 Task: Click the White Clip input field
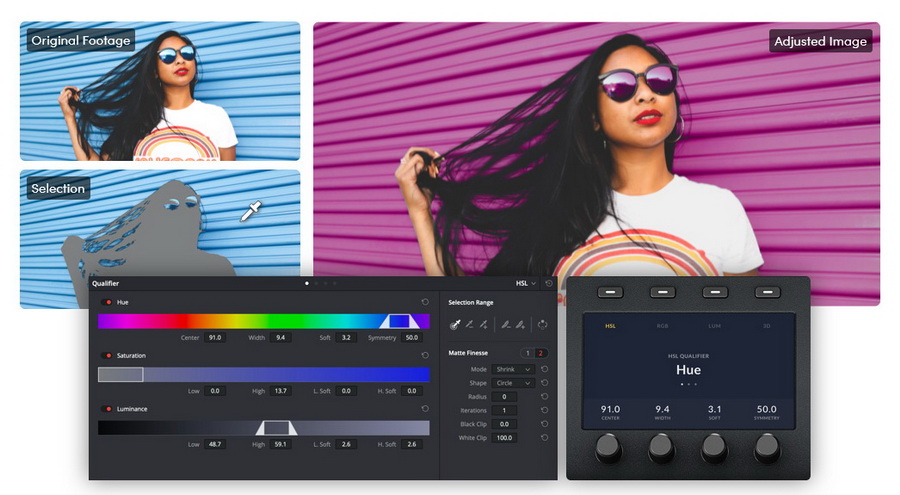pos(504,438)
